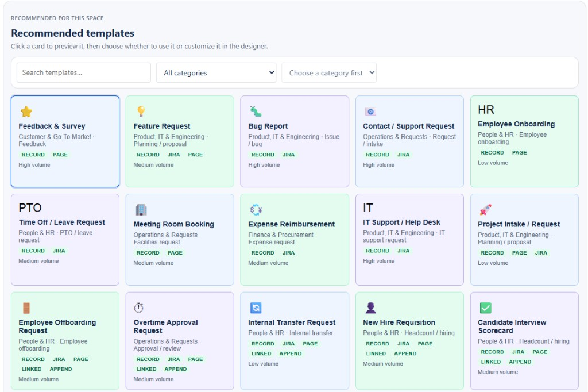Open the Meeting Room Booking title
Image resolution: width=588 pixels, height=392 pixels.
pyautogui.click(x=173, y=224)
